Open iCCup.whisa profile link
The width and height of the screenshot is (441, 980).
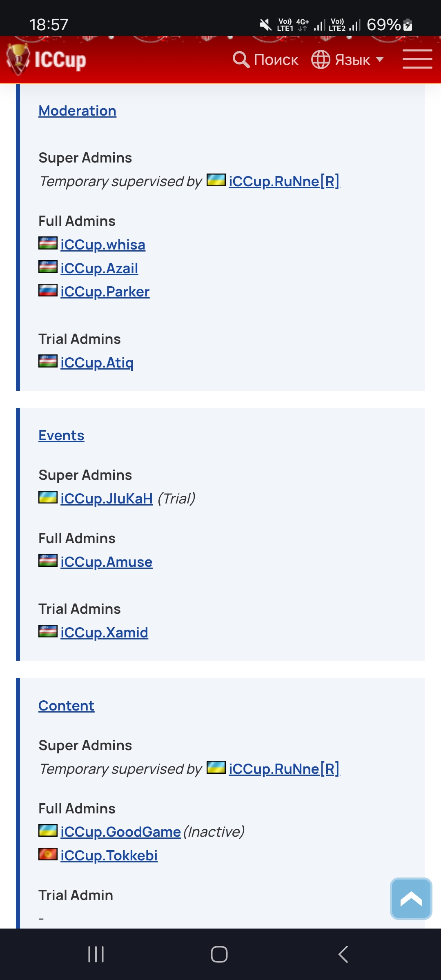(103, 245)
